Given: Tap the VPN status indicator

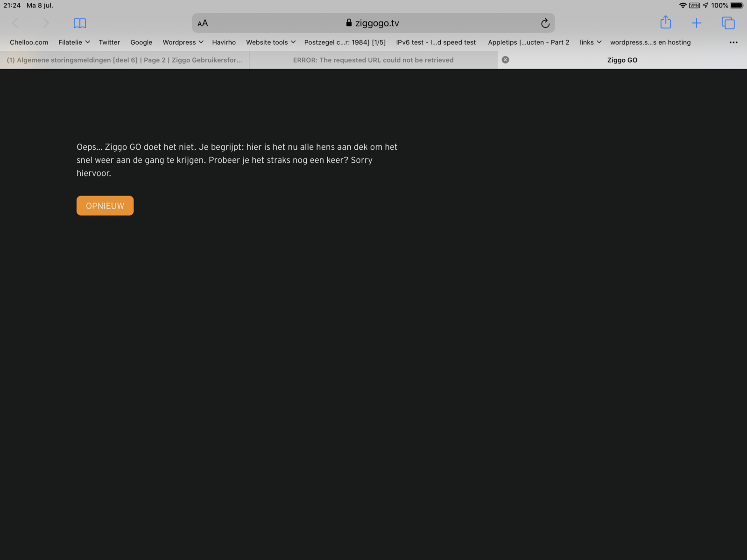Looking at the screenshot, I should tap(694, 6).
